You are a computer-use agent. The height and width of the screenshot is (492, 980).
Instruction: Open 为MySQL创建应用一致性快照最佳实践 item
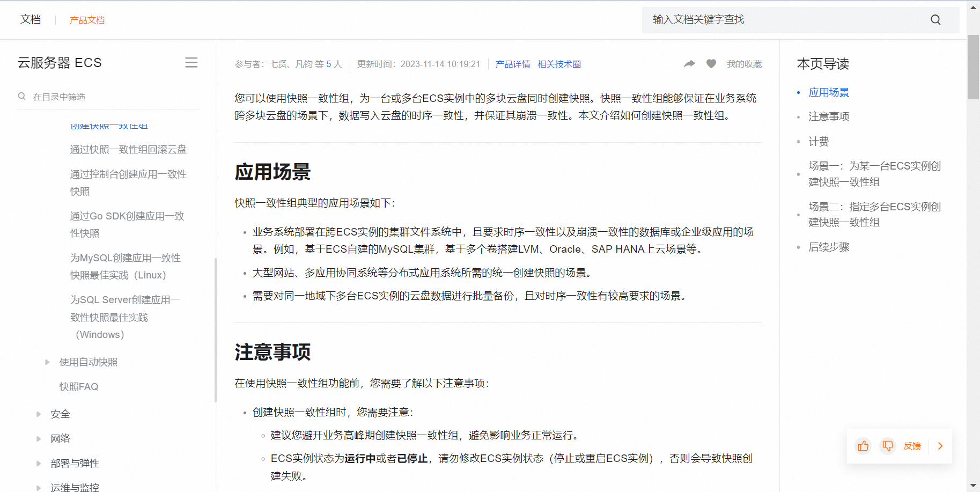(x=126, y=267)
